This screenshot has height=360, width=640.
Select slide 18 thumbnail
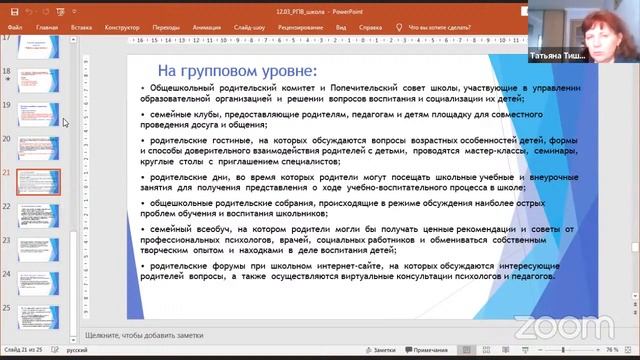(38, 80)
